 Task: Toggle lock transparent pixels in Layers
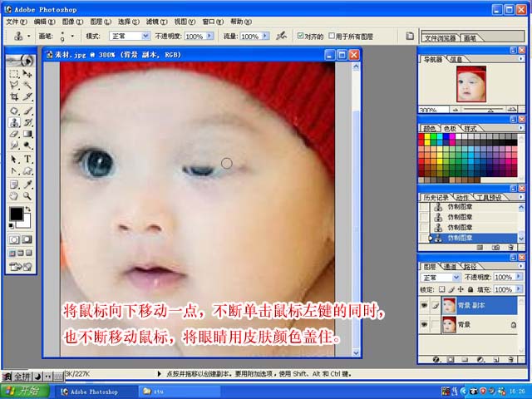click(x=441, y=289)
